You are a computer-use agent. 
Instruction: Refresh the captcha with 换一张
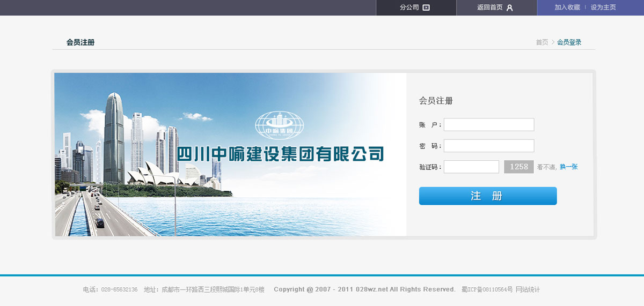pos(568,167)
